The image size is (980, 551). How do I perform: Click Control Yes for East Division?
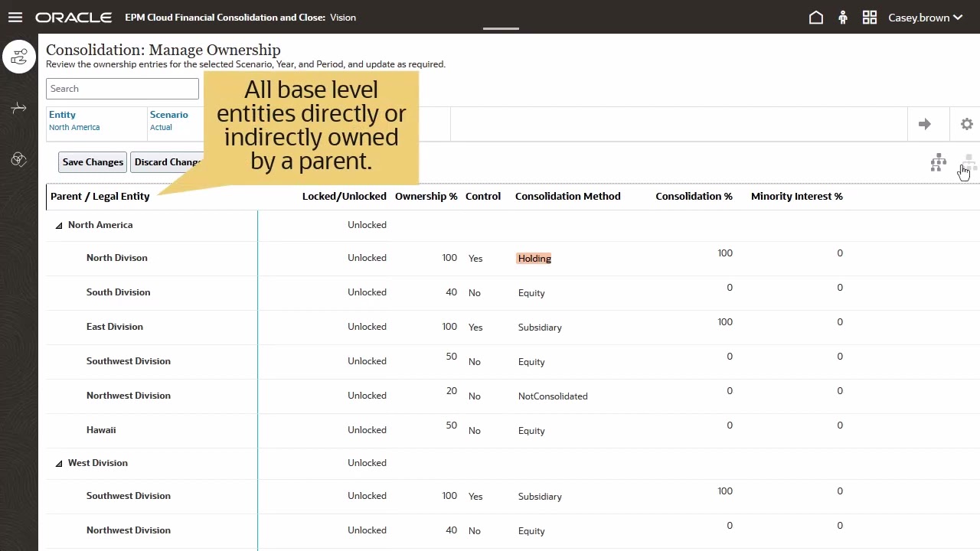(475, 328)
